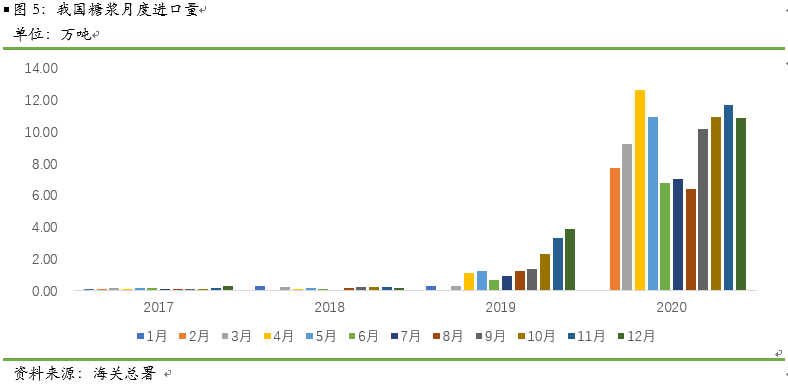The image size is (788, 385).
Task: Click the 2019 axis label
Action: coord(501,307)
